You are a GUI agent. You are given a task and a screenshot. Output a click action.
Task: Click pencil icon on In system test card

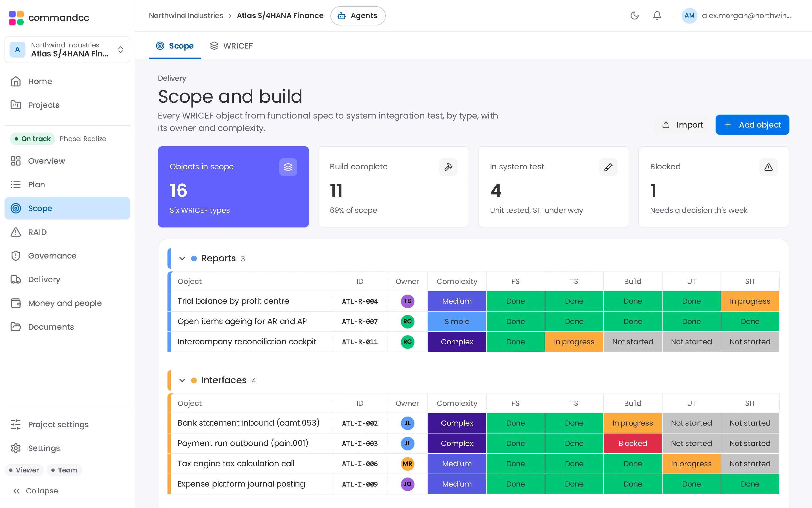[608, 167]
